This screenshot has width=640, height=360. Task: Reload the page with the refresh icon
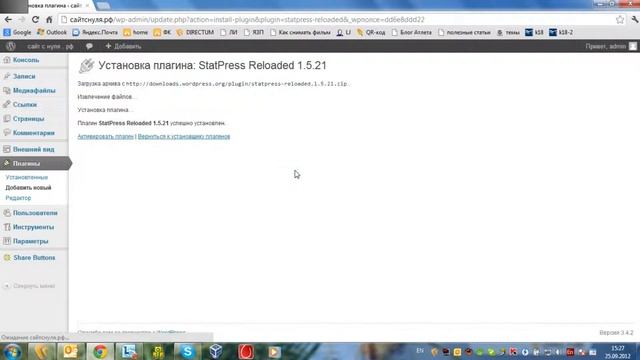[36, 20]
